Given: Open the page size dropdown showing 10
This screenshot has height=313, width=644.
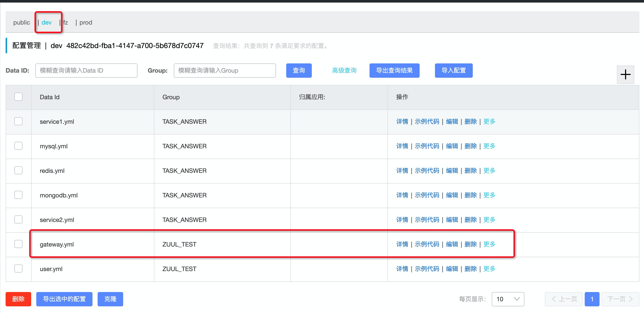Looking at the screenshot, I should pos(508,299).
